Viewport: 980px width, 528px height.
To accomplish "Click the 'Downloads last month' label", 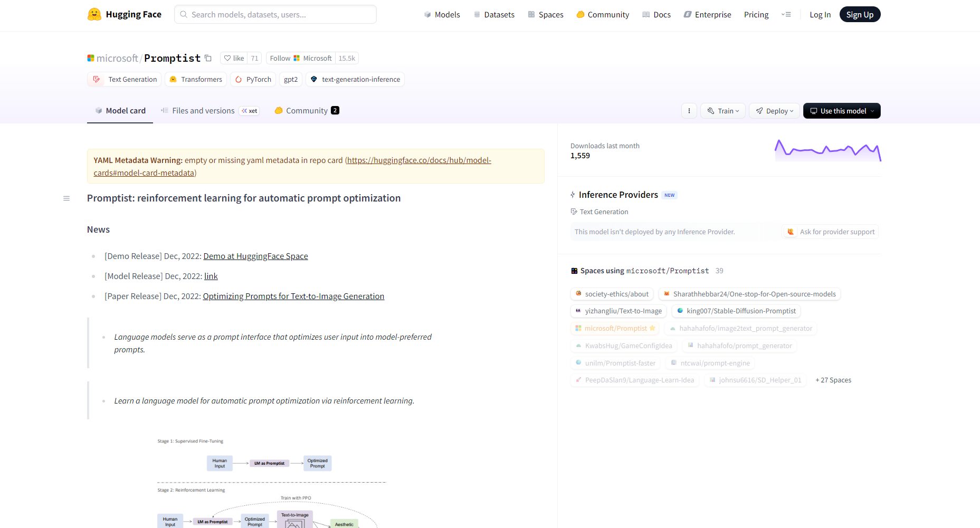I will [605, 146].
